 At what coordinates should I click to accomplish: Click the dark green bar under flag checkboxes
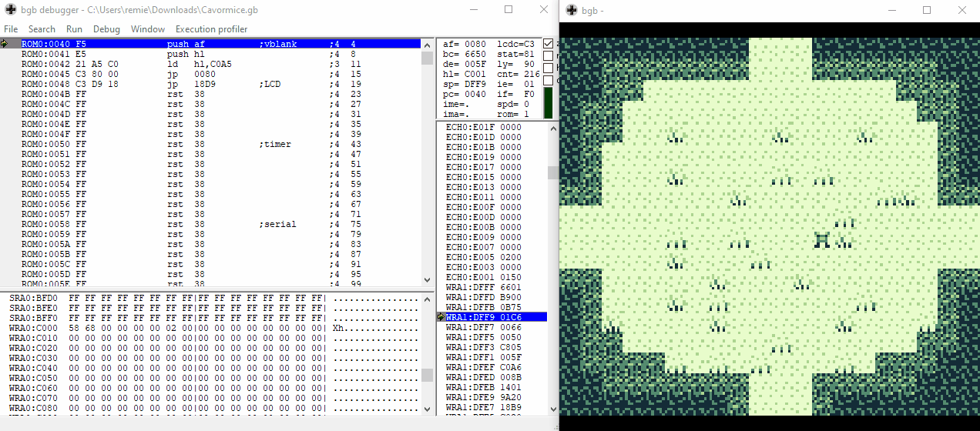(548, 103)
